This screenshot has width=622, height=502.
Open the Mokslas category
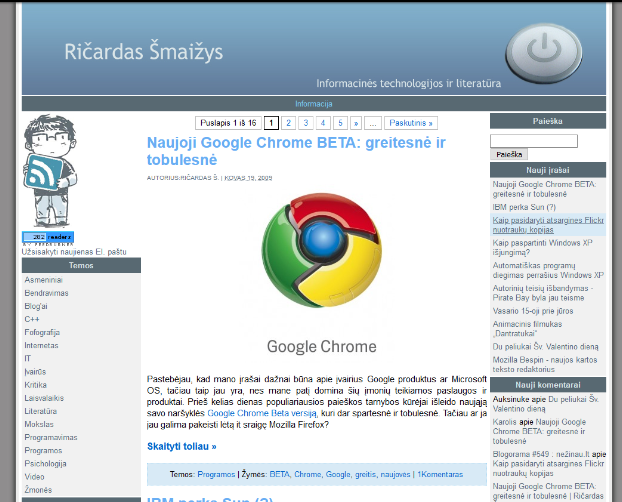39,424
